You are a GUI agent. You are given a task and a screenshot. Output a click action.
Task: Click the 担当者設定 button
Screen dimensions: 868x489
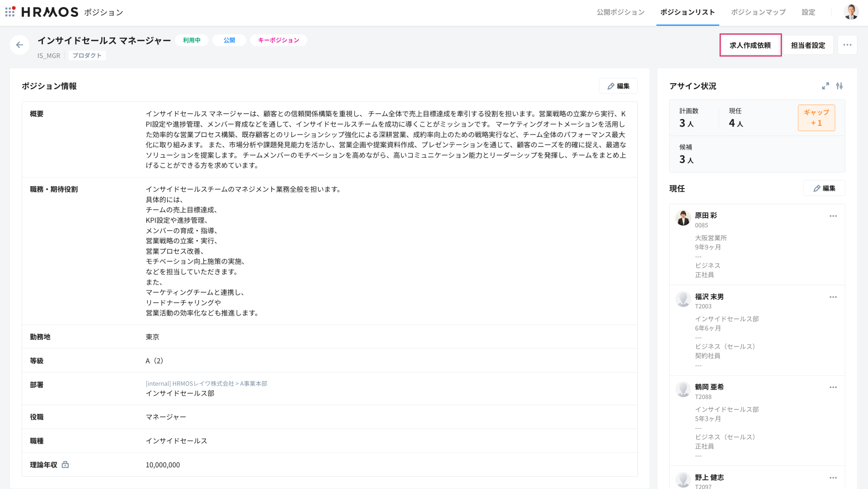point(808,45)
